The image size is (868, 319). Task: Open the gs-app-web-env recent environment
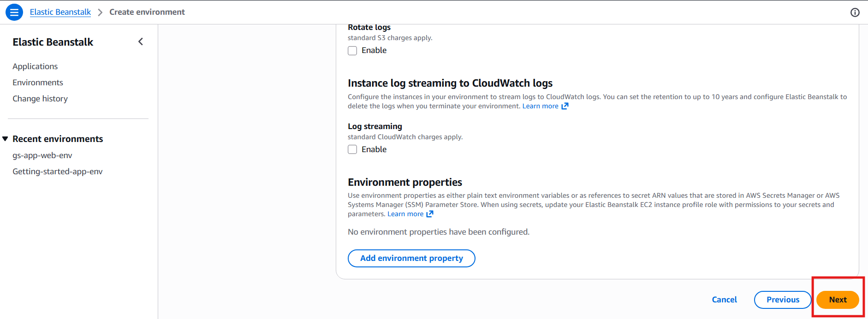42,155
